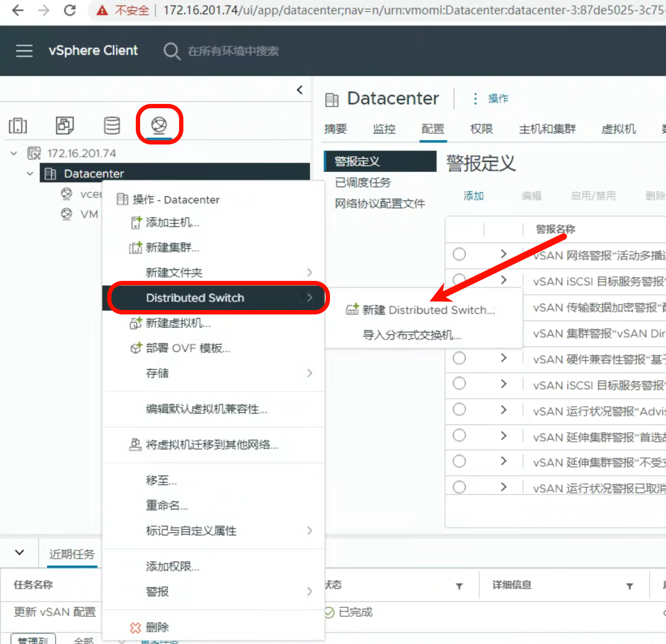Select radio for vSAN stretched cluster unsupported alarm

point(459,462)
